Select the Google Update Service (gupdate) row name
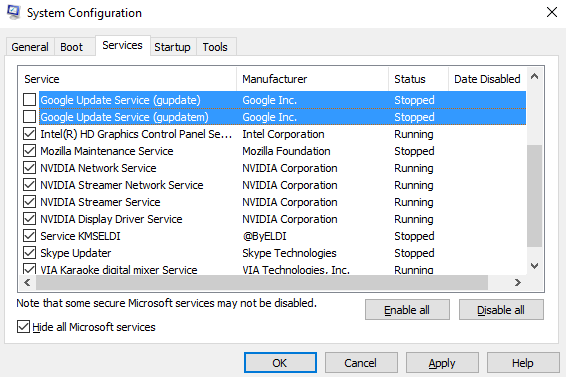Image resolution: width=566 pixels, height=377 pixels. 120,100
